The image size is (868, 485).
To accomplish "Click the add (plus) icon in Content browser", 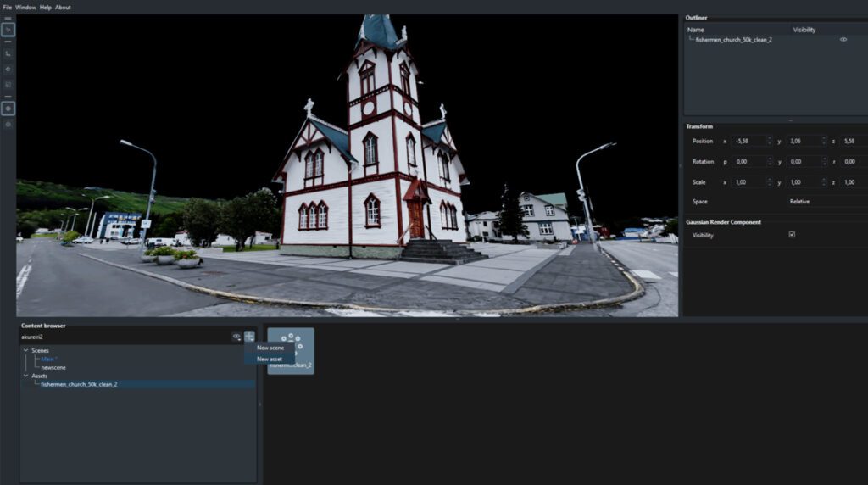I will [249, 337].
